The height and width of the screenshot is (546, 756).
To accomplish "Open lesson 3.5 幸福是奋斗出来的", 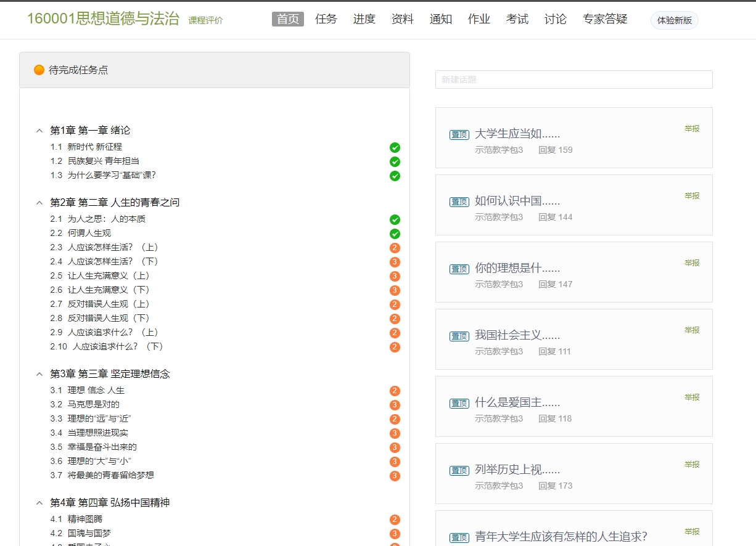I will point(102,447).
